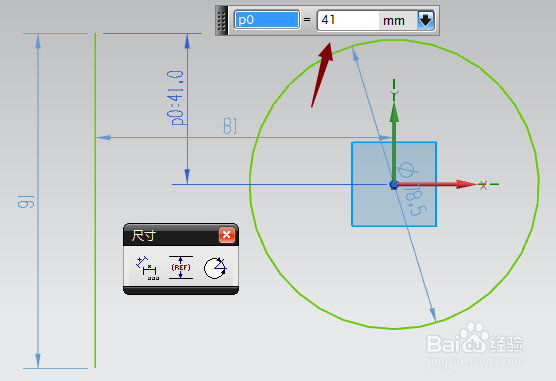This screenshot has height=381, width=556.
Task: Select the alternate angle dimension icon
Action: 215,268
